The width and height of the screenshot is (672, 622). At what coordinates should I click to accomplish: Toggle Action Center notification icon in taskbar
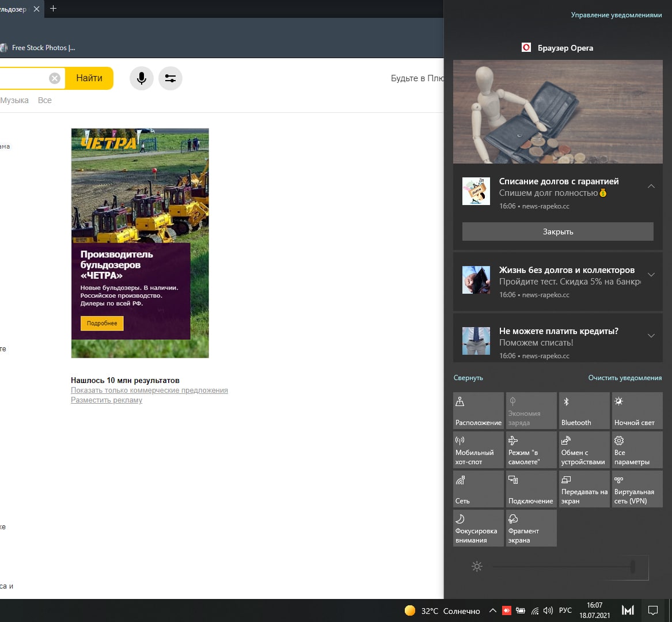[653, 610]
